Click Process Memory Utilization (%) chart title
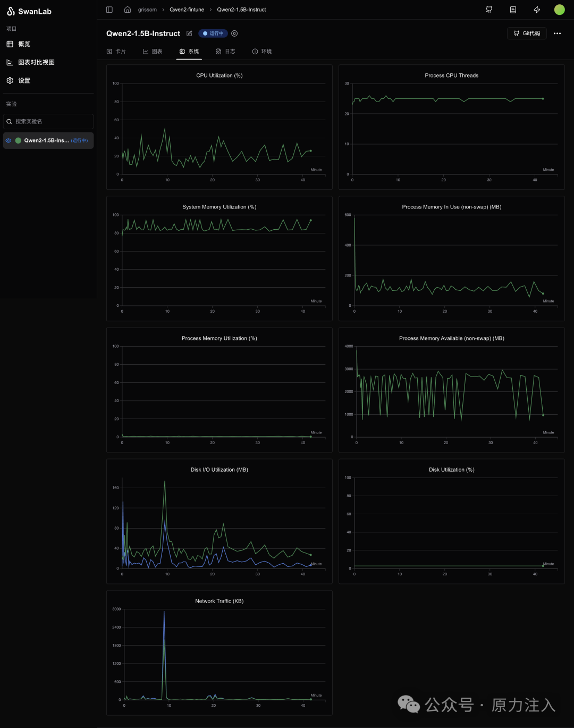Viewport: 574px width, 728px height. click(219, 338)
